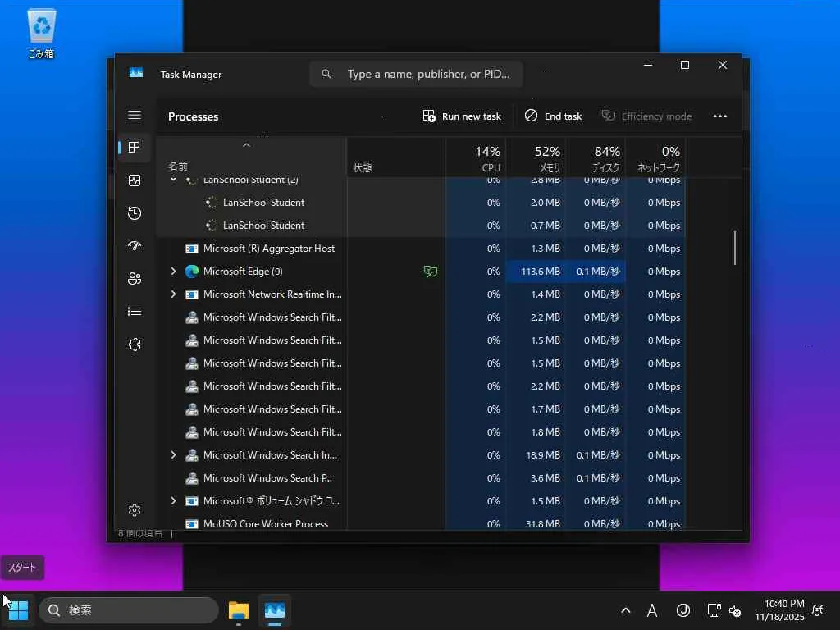Image resolution: width=840 pixels, height=630 pixels.
Task: Click the muted volume tray icon
Action: click(x=735, y=610)
